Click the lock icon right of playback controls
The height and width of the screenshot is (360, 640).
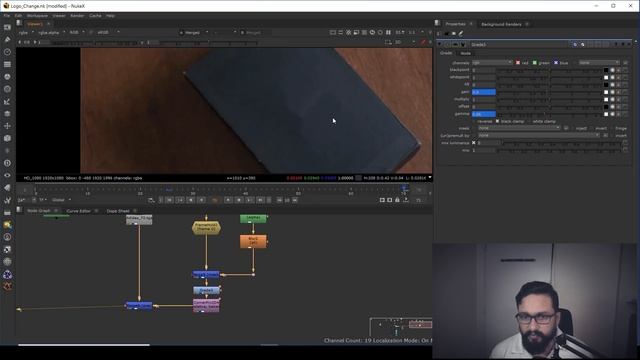tap(397, 200)
